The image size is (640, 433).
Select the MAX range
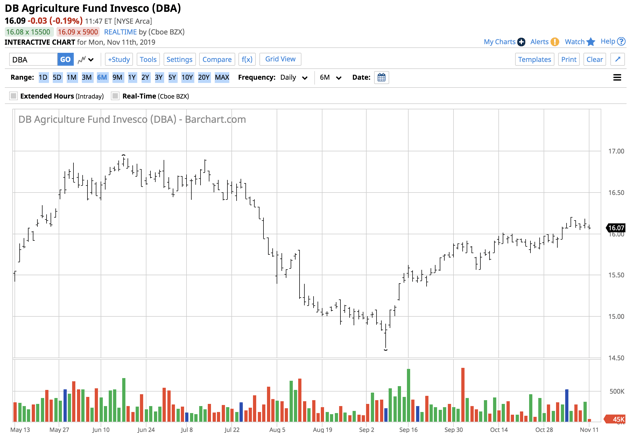click(x=222, y=78)
